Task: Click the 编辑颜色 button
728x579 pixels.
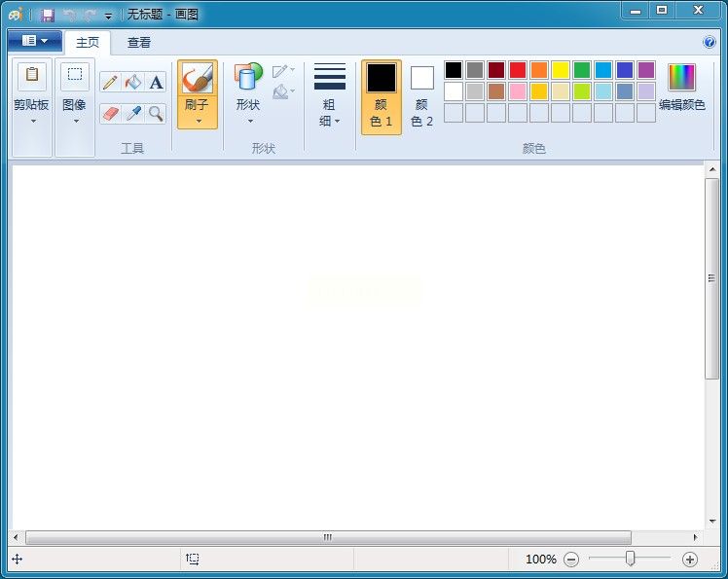Action: coord(681,89)
